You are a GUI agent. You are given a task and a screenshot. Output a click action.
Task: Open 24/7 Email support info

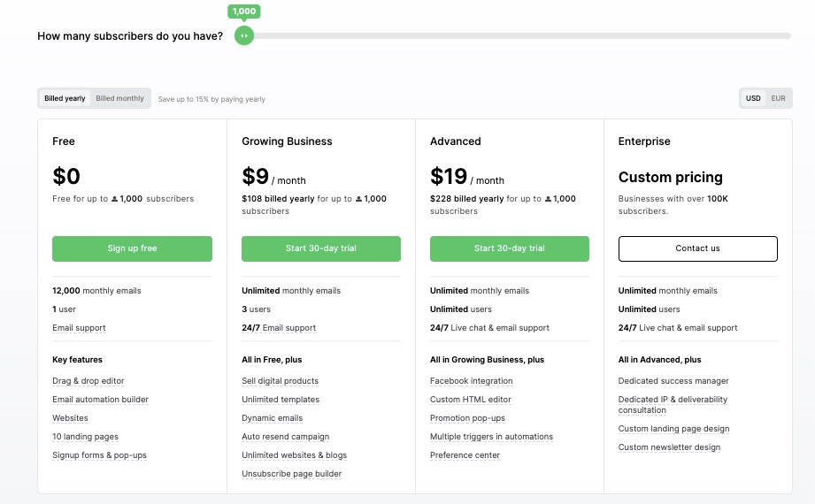[x=279, y=328]
